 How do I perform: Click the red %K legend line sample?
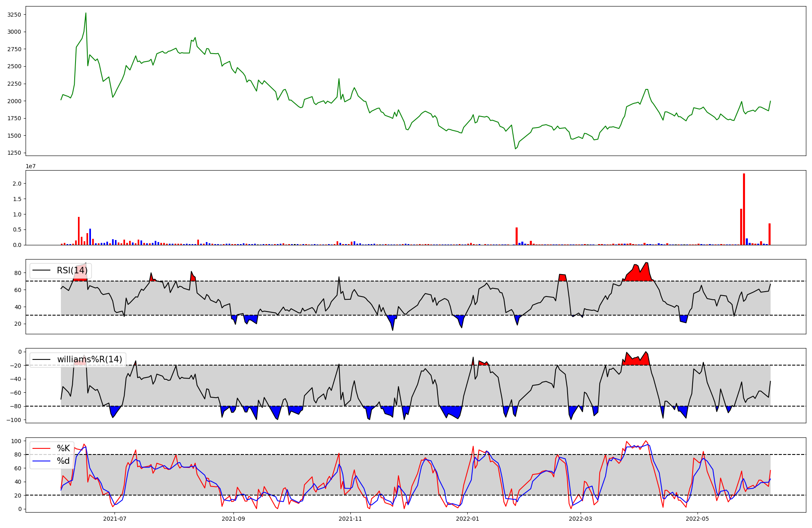41,448
